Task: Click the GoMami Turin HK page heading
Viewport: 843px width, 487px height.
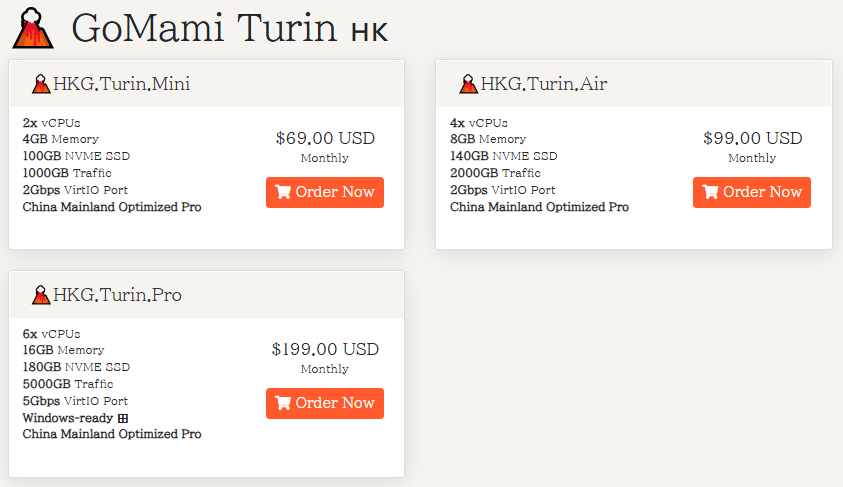Action: pyautogui.click(x=229, y=28)
